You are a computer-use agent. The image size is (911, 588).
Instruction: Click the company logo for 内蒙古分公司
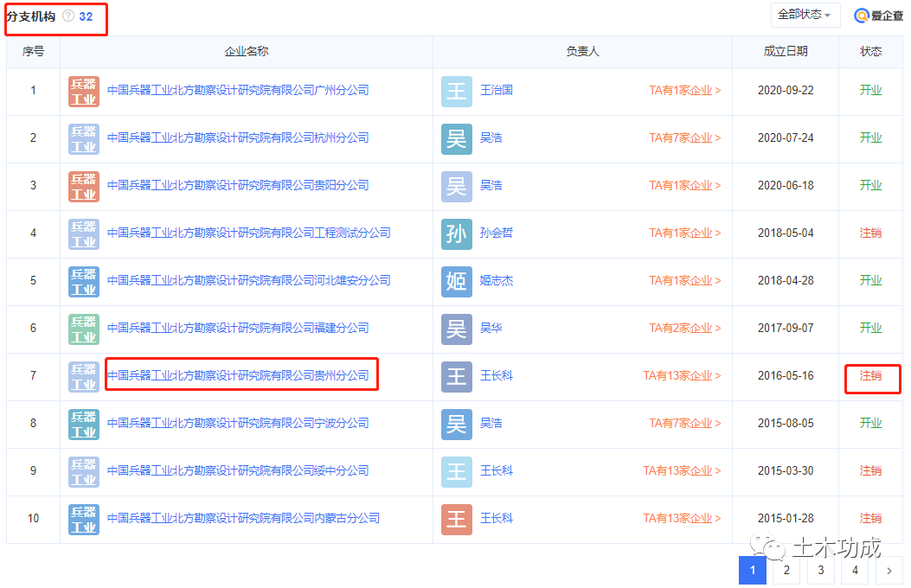point(84,520)
